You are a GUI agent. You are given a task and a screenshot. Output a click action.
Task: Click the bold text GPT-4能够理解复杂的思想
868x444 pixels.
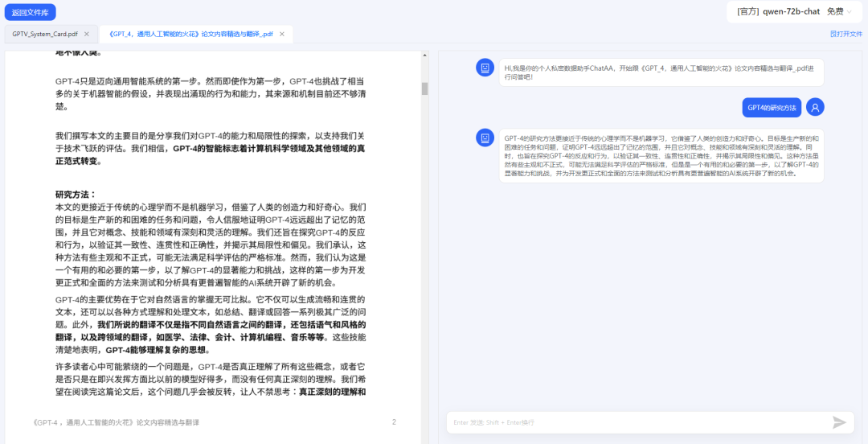[158, 351]
